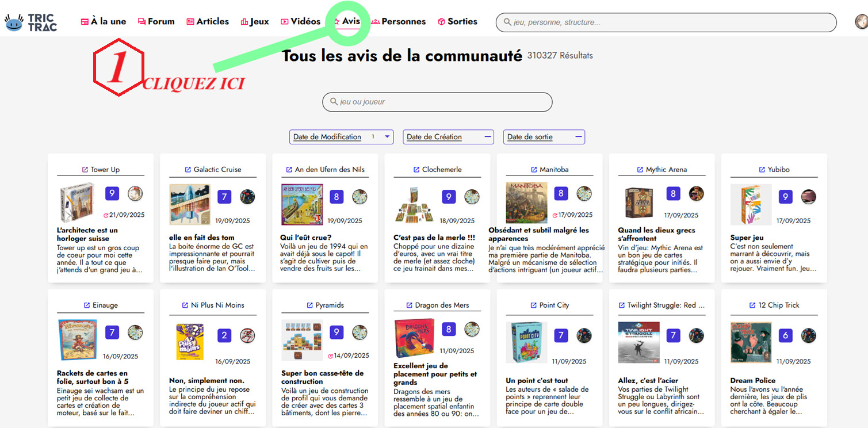Screen dimensions: 868x428
Task: Click the Pyramids game image
Action: [x=302, y=340]
